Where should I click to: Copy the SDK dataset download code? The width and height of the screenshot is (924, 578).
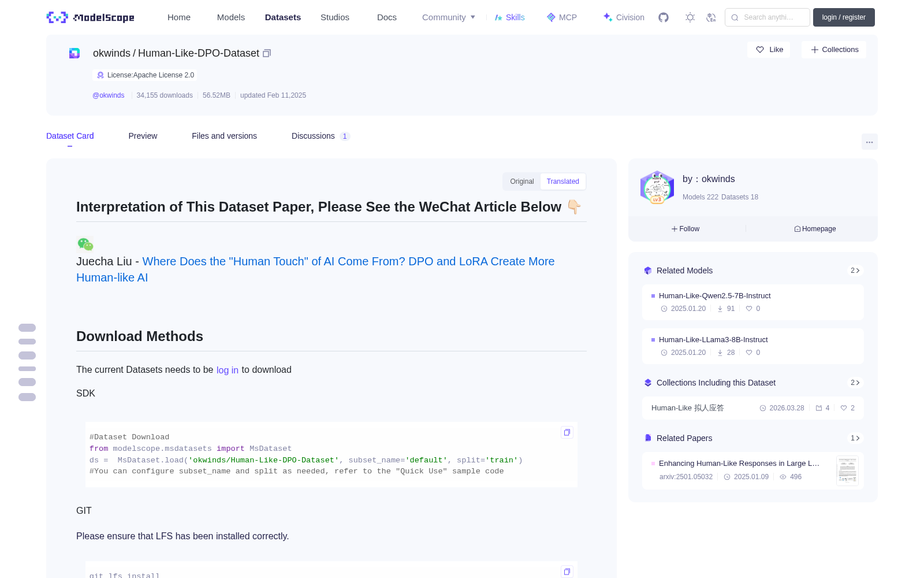pos(567,432)
